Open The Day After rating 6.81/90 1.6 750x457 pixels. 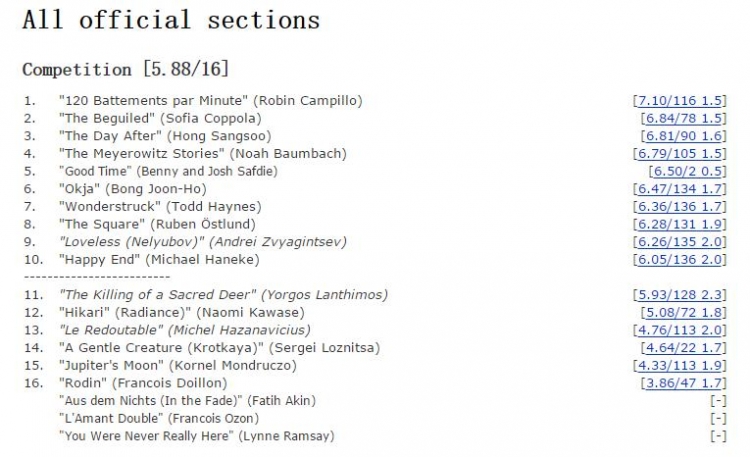coord(684,136)
